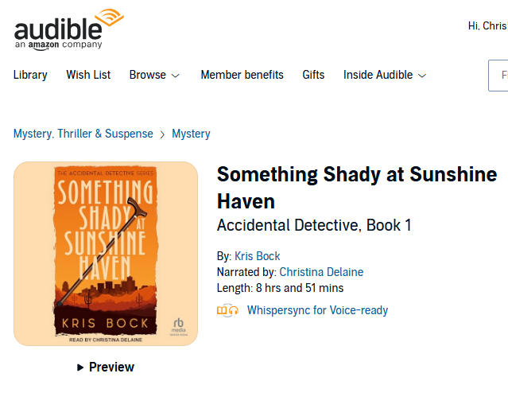Click the book cover thumbnail
Viewport: 508px width, 420px height.
106,254
